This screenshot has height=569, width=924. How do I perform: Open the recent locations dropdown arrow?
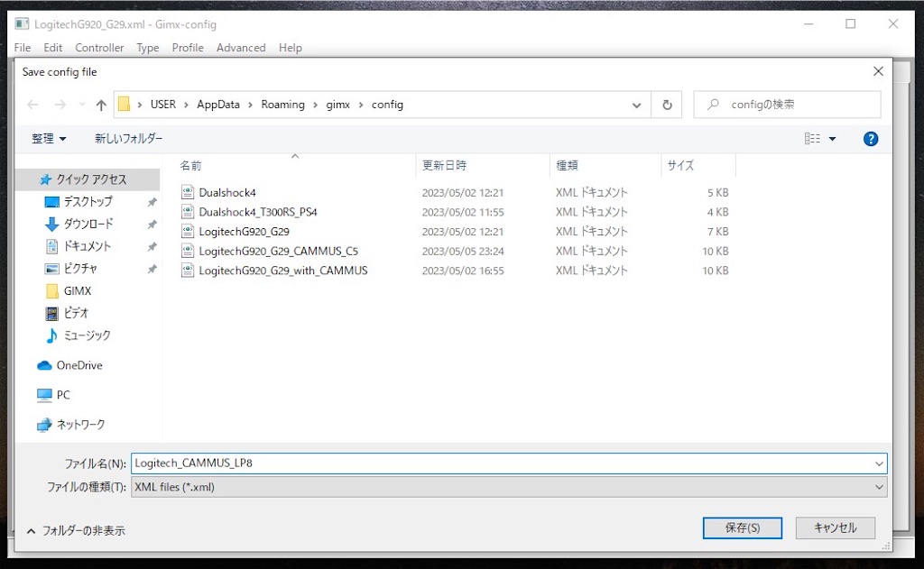82,105
